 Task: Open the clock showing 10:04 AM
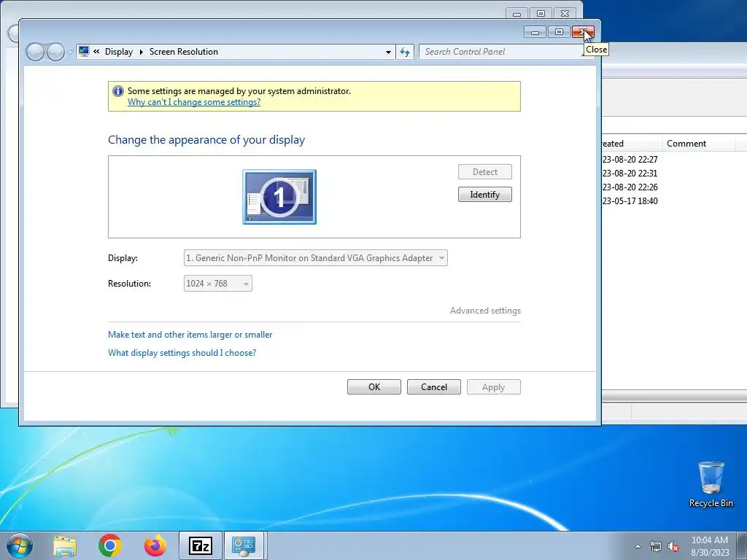[710, 546]
